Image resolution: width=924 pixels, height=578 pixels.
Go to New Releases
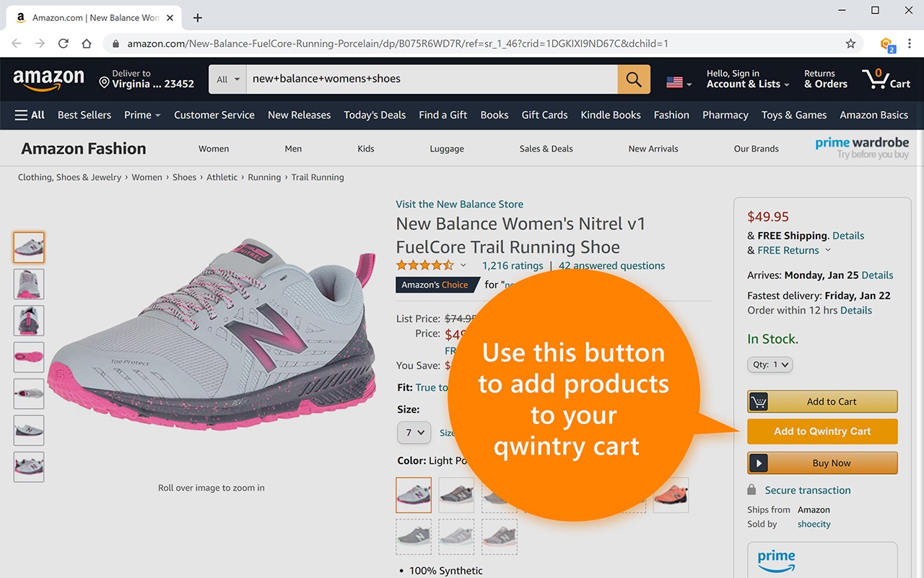[299, 115]
